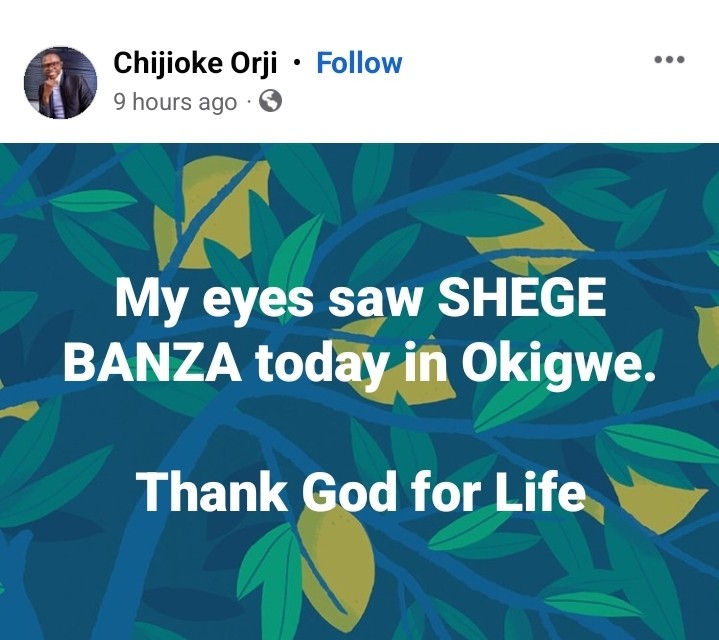Open the Chijioke Orji profile name
The height and width of the screenshot is (640, 719).
[x=197, y=63]
